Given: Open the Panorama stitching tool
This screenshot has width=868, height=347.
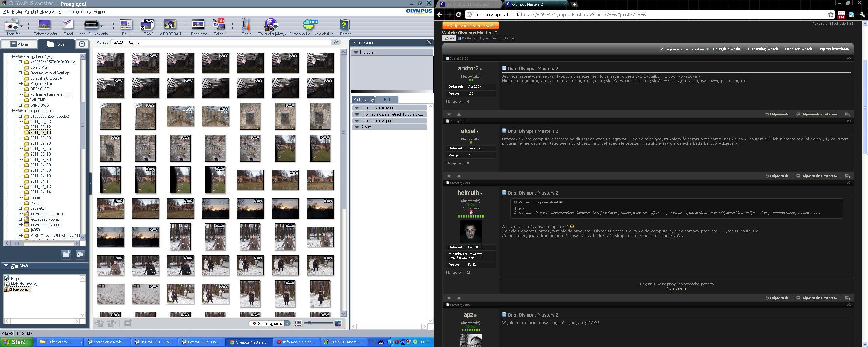Looking at the screenshot, I should click(199, 27).
